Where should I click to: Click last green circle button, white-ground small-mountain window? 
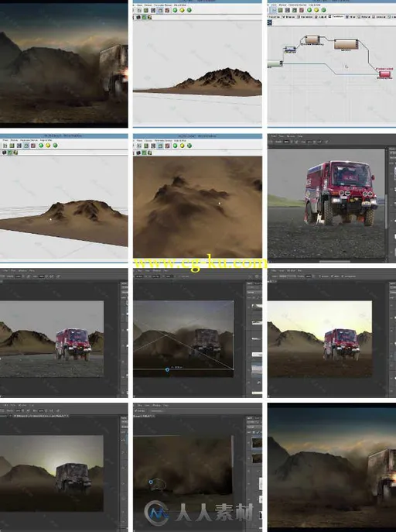[189, 10]
